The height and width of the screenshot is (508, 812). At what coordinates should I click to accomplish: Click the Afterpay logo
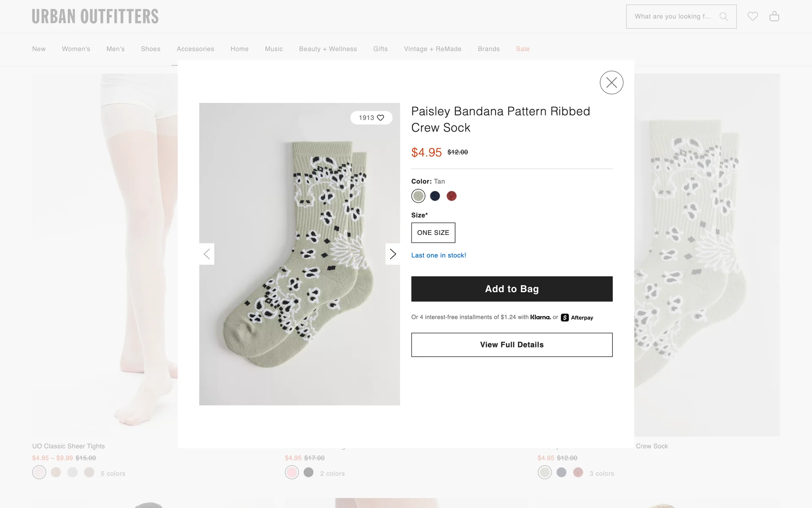coord(577,317)
